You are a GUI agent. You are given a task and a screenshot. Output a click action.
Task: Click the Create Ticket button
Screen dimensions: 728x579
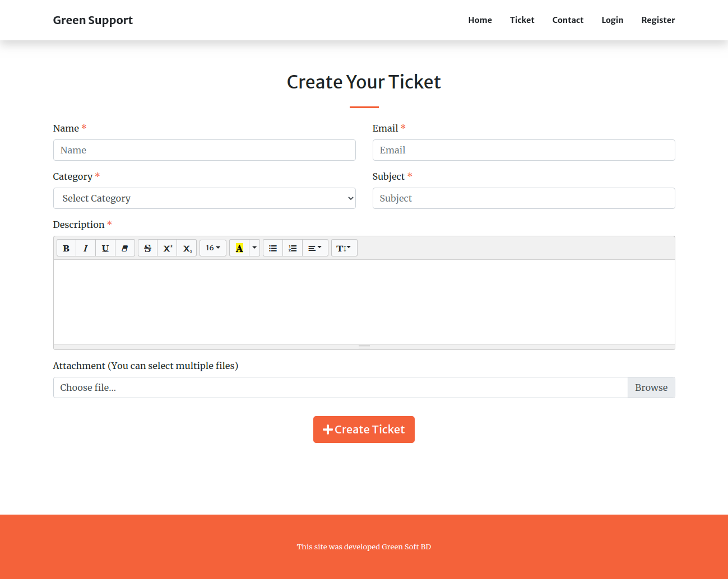coord(364,429)
